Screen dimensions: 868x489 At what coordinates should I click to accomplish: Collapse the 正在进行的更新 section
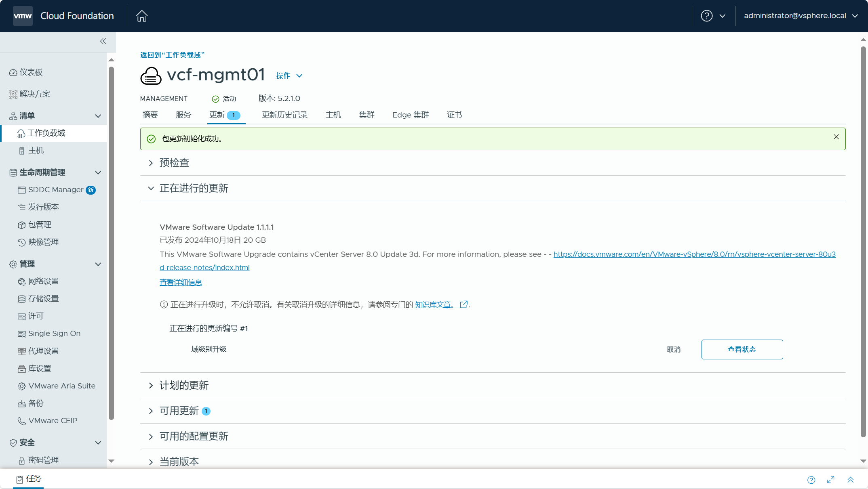(151, 189)
